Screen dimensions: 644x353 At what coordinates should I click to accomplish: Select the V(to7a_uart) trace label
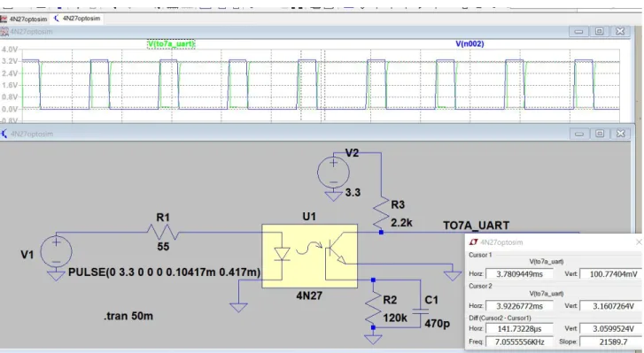(171, 44)
